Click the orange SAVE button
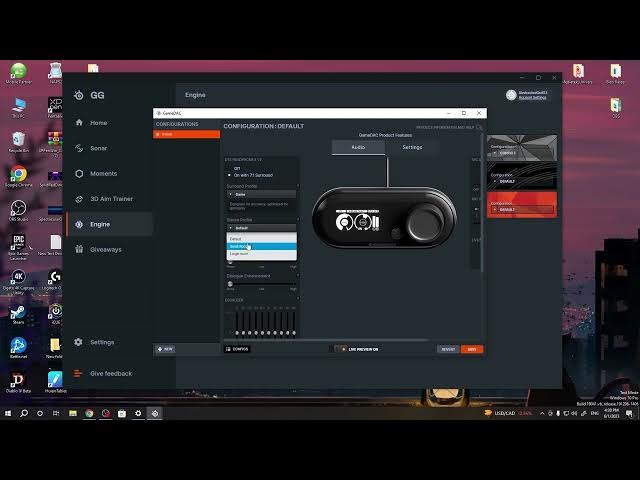640x480 pixels. [472, 349]
